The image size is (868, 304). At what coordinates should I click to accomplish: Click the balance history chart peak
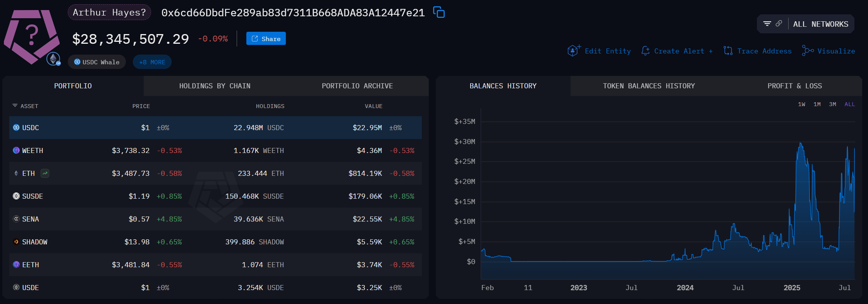pos(800,144)
